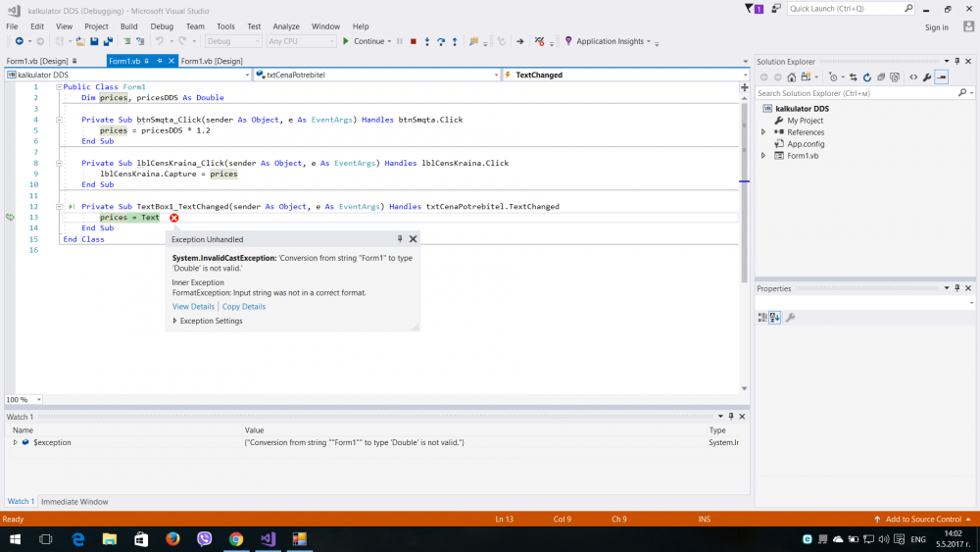Click the Show Next Statement arrow icon
This screenshot has height=552, width=980.
coord(520,41)
